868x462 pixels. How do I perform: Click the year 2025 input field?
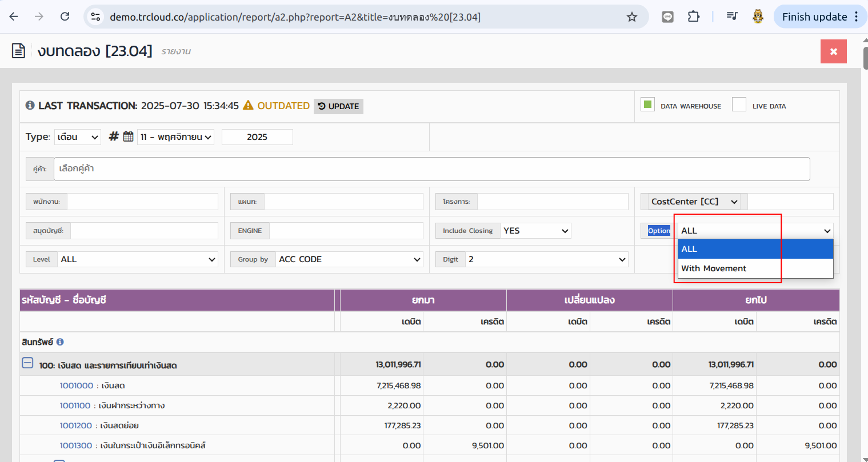[257, 137]
